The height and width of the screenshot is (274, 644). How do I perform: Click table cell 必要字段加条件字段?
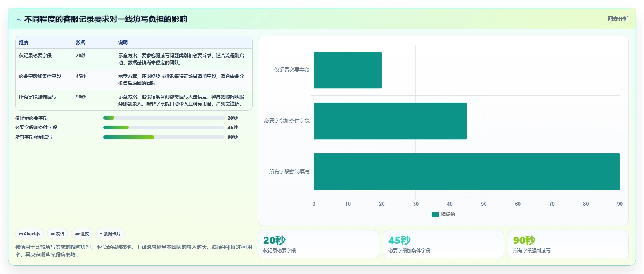[x=40, y=76]
